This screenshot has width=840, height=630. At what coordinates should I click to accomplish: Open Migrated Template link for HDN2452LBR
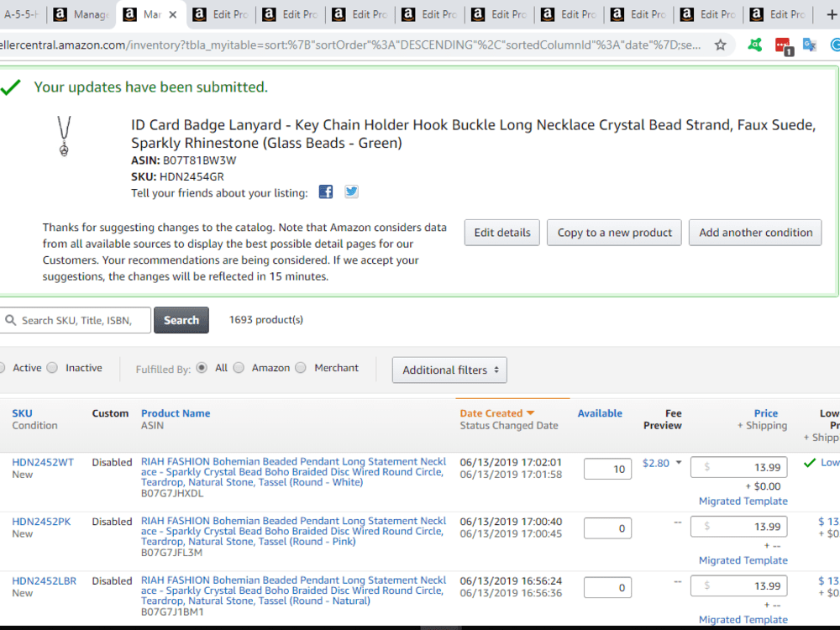click(x=743, y=620)
